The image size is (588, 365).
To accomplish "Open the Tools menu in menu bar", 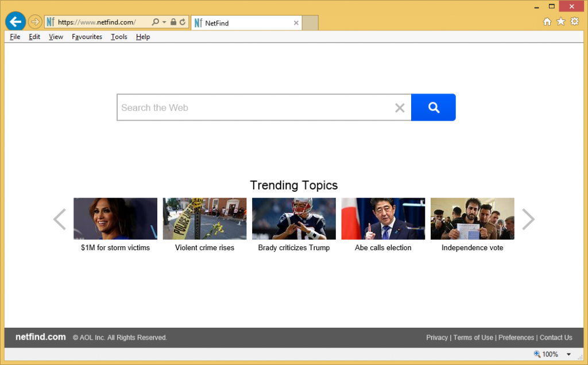I will click(119, 37).
